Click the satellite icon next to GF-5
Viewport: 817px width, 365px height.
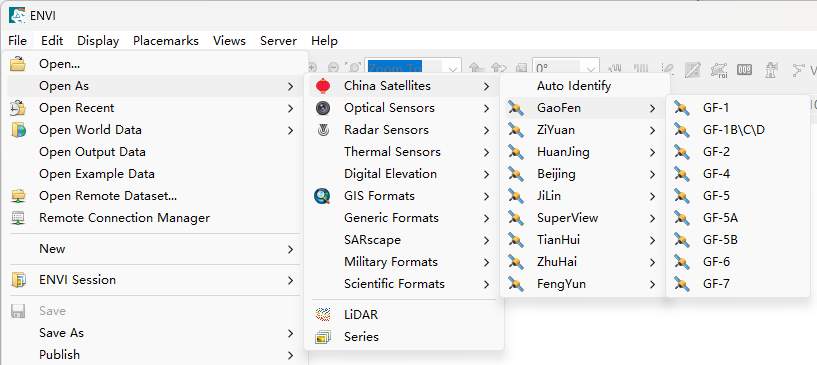coord(682,196)
